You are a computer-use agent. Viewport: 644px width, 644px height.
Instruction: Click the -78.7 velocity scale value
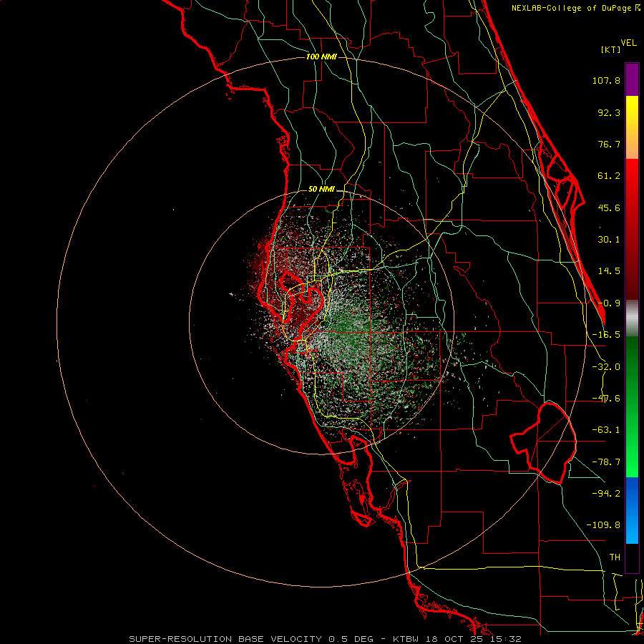(606, 462)
